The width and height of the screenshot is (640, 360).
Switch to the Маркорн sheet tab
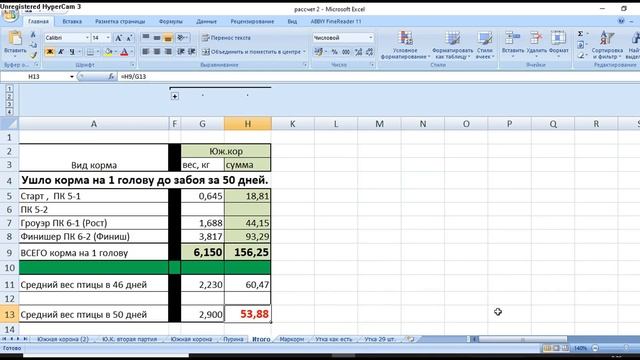[291, 339]
